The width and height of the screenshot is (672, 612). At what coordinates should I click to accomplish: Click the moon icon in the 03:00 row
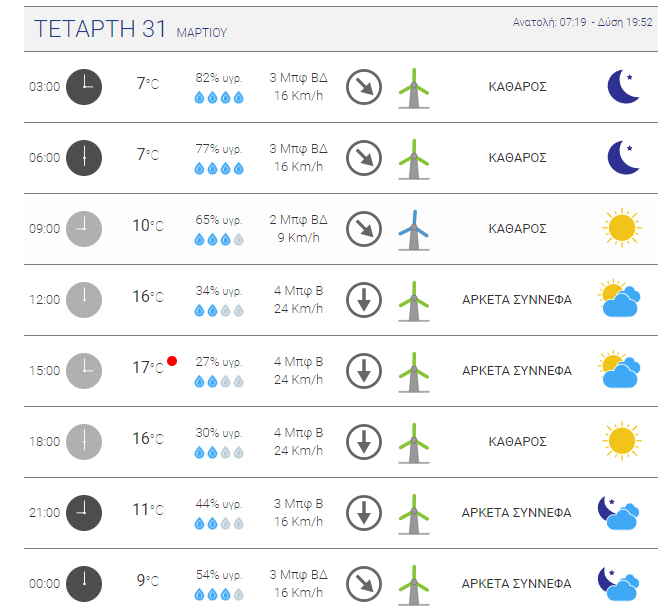pos(623,87)
